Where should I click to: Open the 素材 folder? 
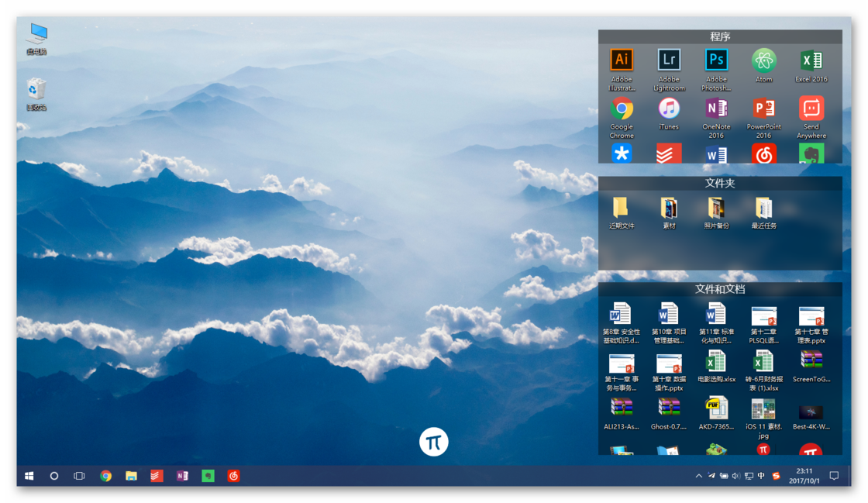click(x=668, y=209)
